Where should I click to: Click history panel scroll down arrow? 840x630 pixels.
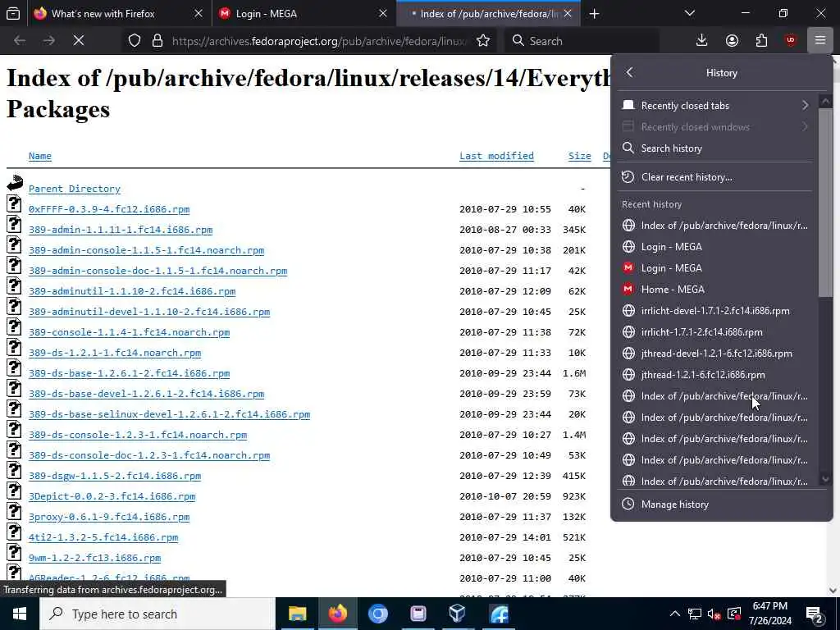pyautogui.click(x=825, y=479)
